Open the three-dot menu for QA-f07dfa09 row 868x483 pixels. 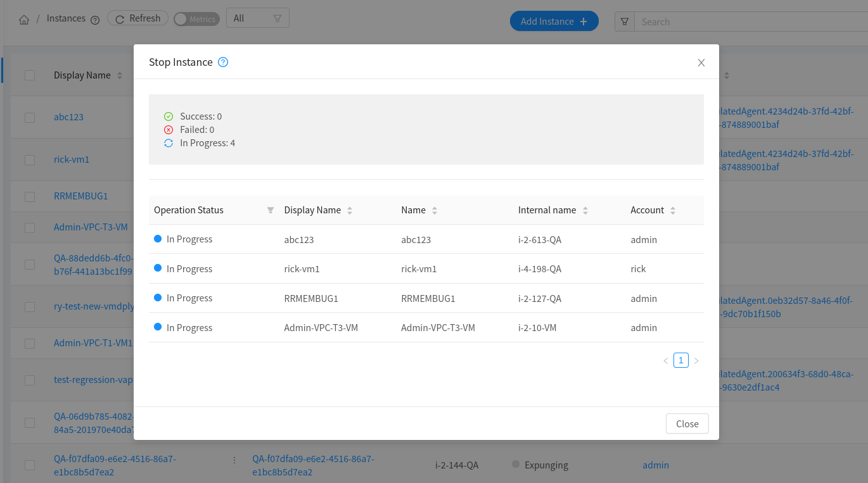234,460
